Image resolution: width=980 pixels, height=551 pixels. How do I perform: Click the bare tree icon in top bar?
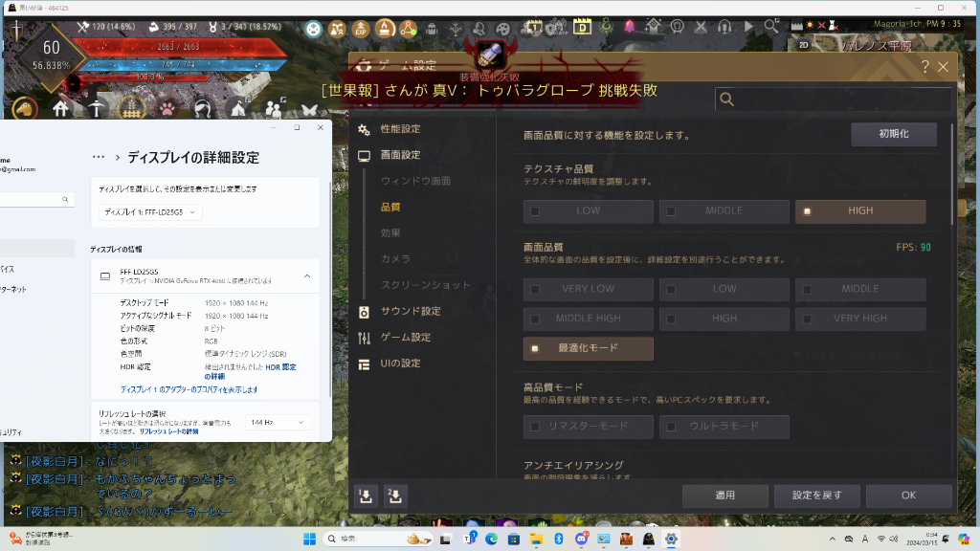456,29
